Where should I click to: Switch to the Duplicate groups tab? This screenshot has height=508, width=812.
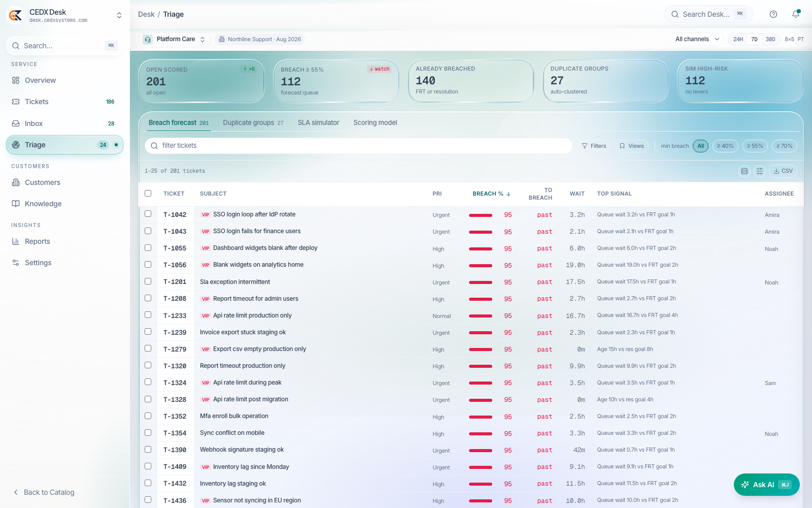(x=253, y=123)
